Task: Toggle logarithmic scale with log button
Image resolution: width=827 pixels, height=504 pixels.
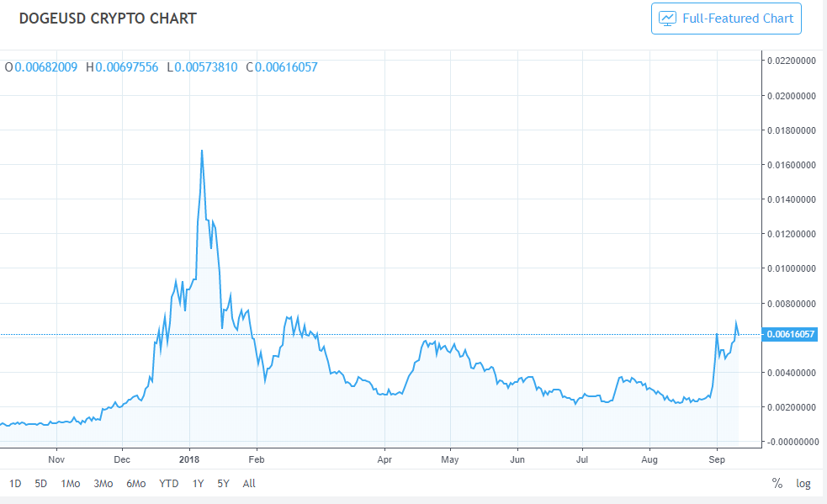Action: coord(803,484)
